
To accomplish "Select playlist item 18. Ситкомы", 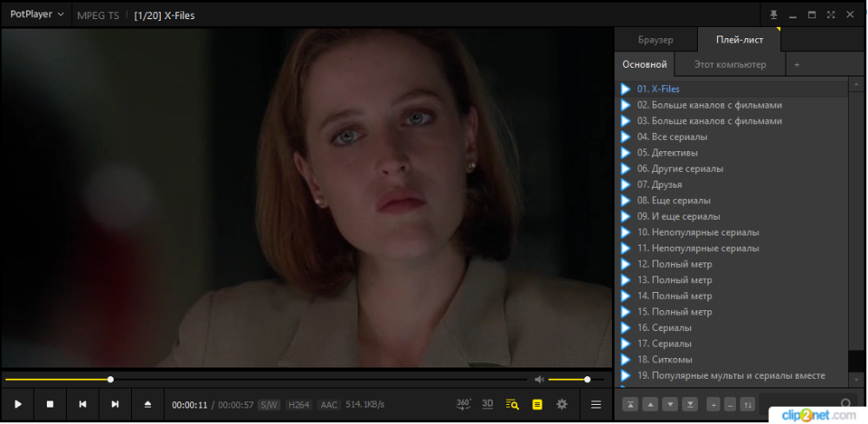I will click(732, 360).
